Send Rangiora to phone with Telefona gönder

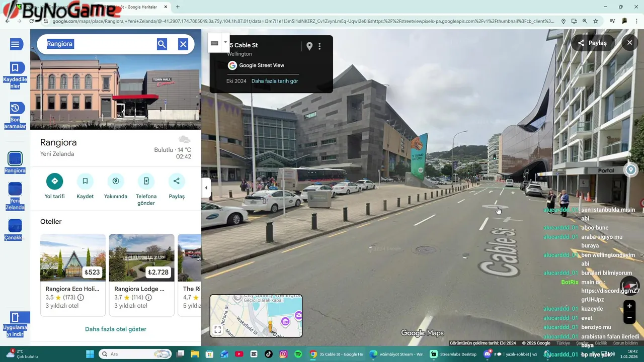146,190
